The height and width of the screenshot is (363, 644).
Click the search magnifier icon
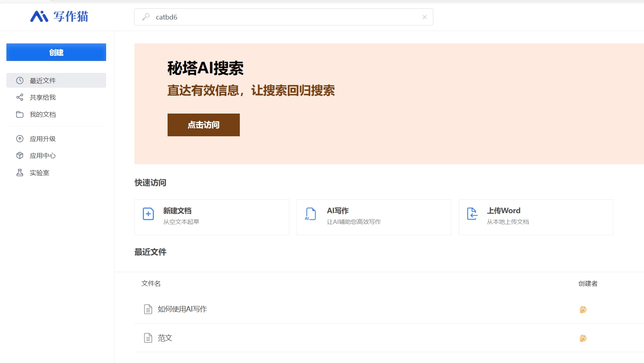tap(146, 17)
